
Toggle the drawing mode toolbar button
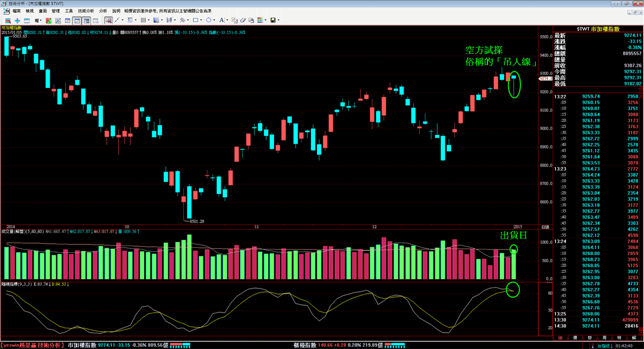click(x=108, y=20)
